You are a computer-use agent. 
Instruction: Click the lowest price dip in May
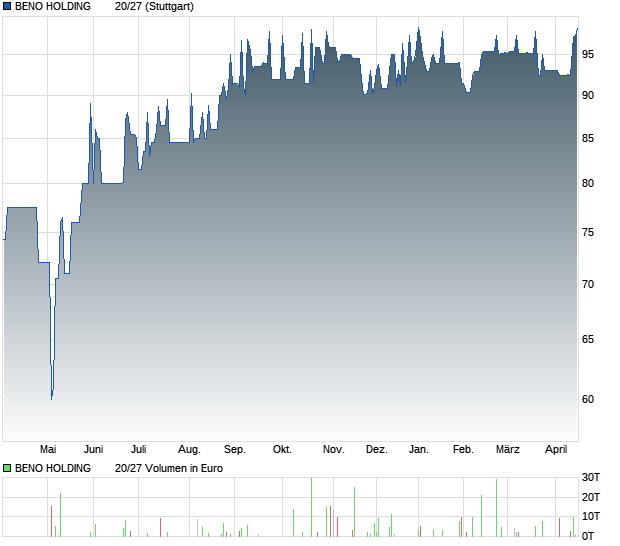52,399
